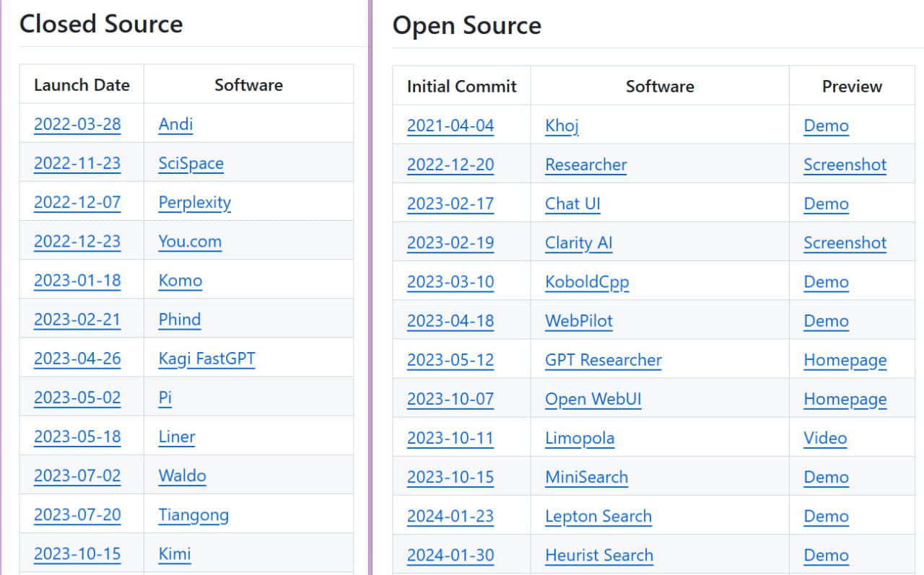
Task: Open the Demo link for Khoj
Action: point(826,126)
